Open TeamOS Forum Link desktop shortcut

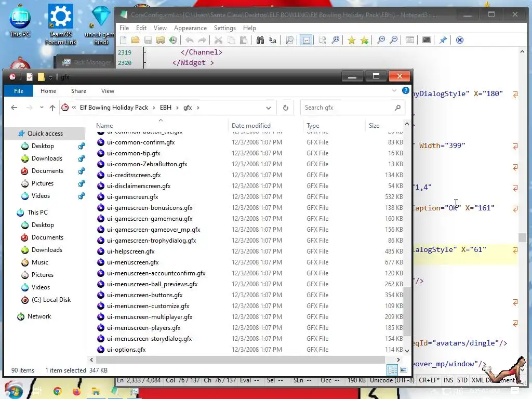(61, 24)
